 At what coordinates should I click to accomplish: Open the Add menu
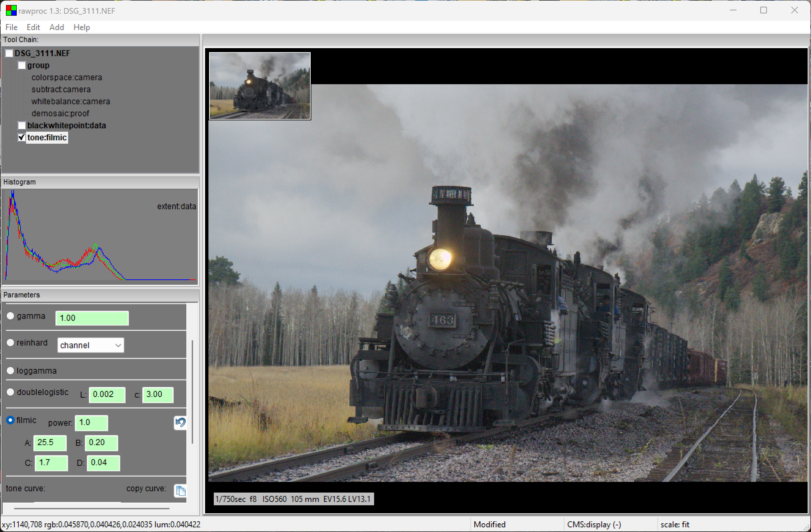point(56,27)
